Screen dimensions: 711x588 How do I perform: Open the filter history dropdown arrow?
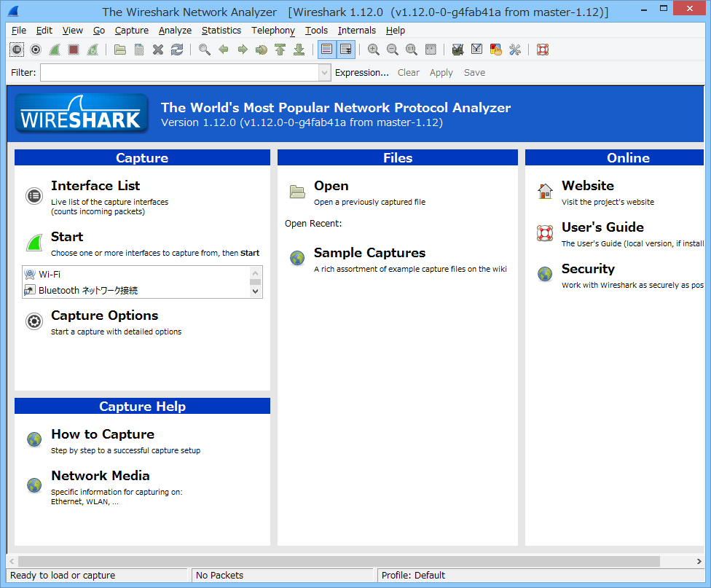[323, 72]
